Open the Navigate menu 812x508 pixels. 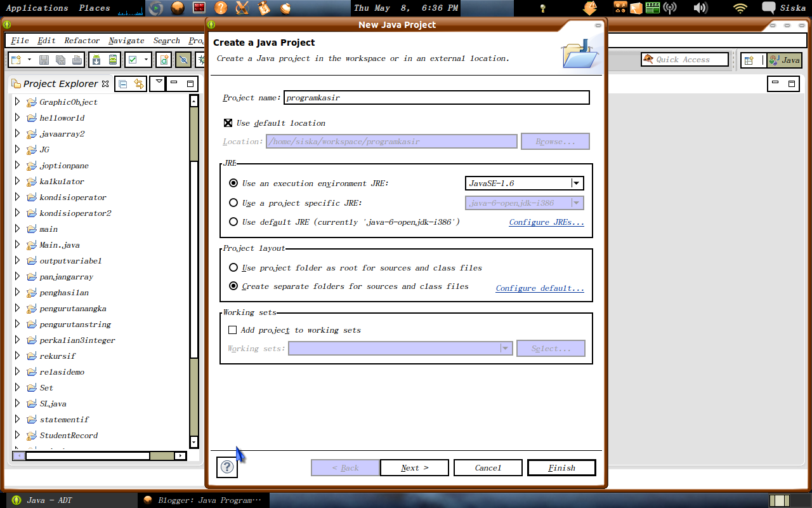coord(126,40)
